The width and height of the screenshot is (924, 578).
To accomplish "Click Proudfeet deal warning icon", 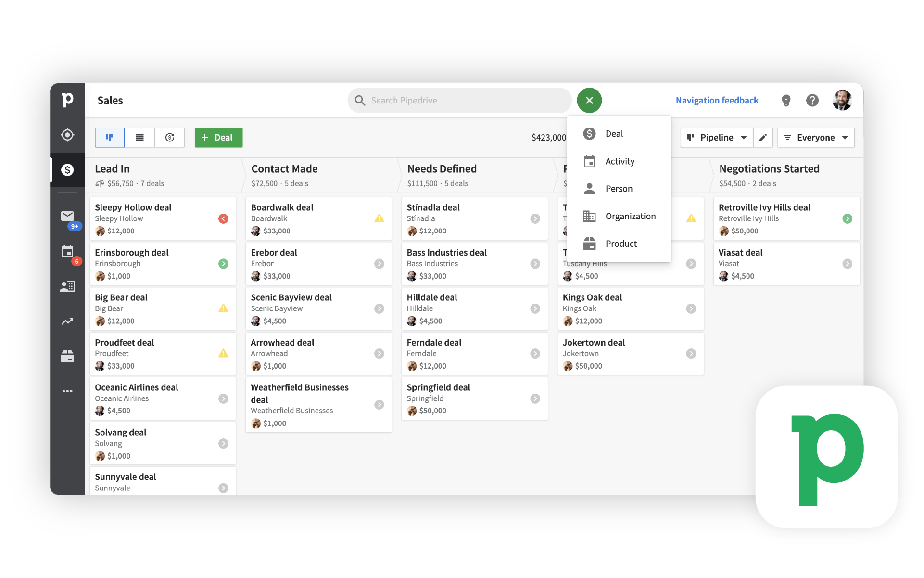I will 223,353.
